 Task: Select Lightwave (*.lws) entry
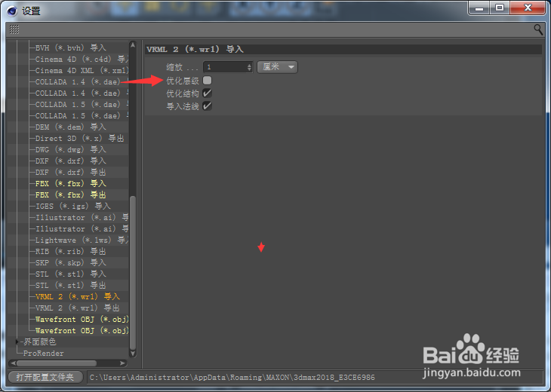click(x=82, y=240)
